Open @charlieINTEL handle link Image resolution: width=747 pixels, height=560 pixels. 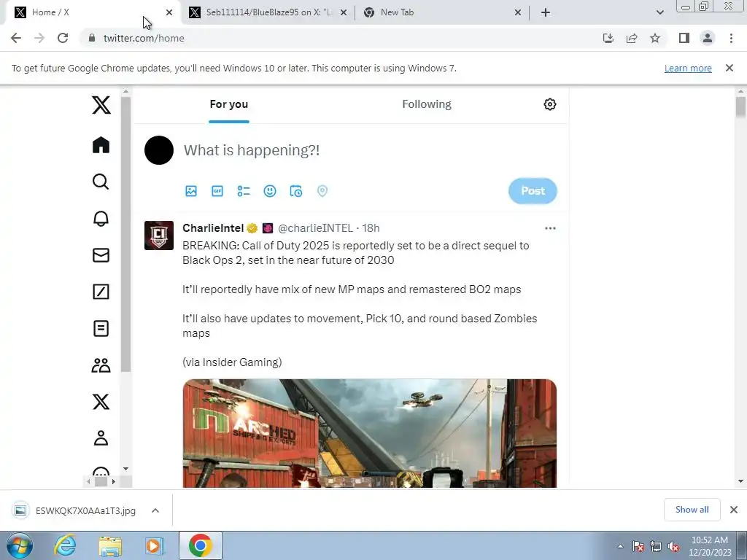(x=315, y=228)
